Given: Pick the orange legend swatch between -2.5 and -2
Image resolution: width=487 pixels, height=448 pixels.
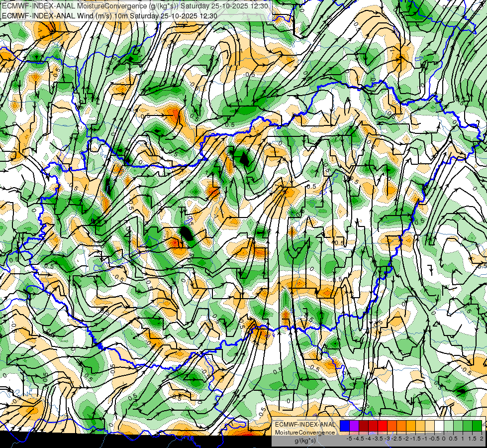Looking at the screenshot, I should click(x=401, y=426).
